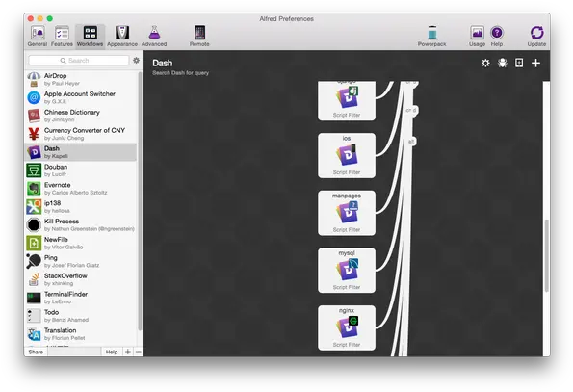Click the nginx Script Filter node

(347, 327)
